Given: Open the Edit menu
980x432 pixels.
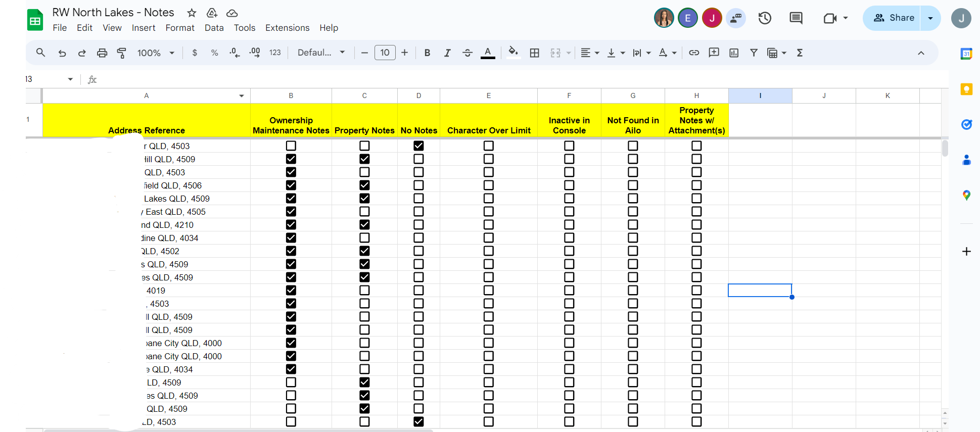Looking at the screenshot, I should click(x=84, y=28).
